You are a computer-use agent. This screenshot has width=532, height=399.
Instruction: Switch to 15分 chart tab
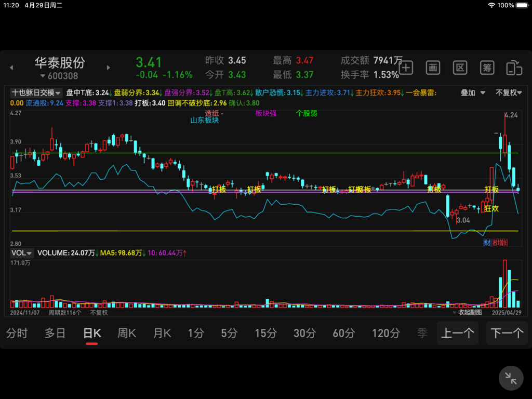[x=266, y=333]
